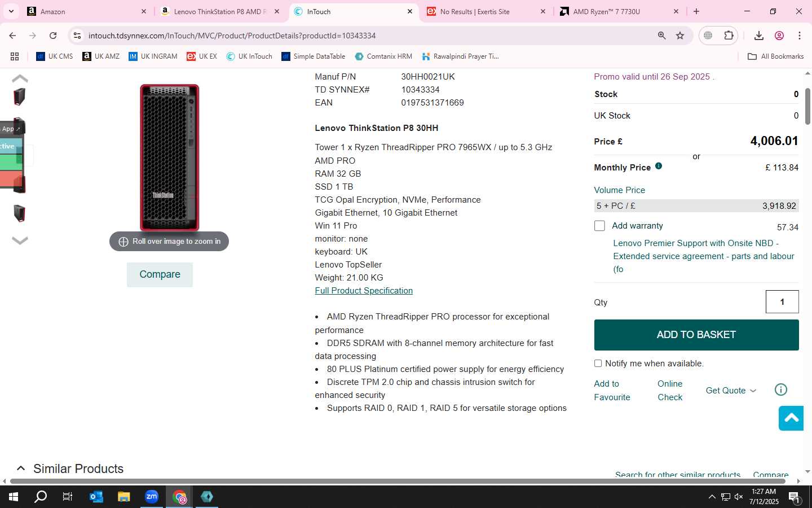The height and width of the screenshot is (508, 812).
Task: Open the UK CMS bookmark
Action: point(55,56)
